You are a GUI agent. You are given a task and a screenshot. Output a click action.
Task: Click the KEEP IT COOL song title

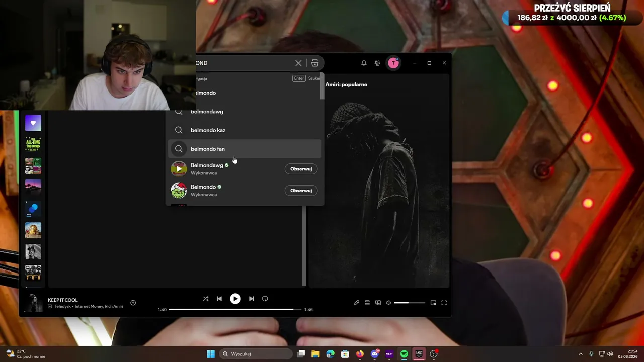pos(63,300)
